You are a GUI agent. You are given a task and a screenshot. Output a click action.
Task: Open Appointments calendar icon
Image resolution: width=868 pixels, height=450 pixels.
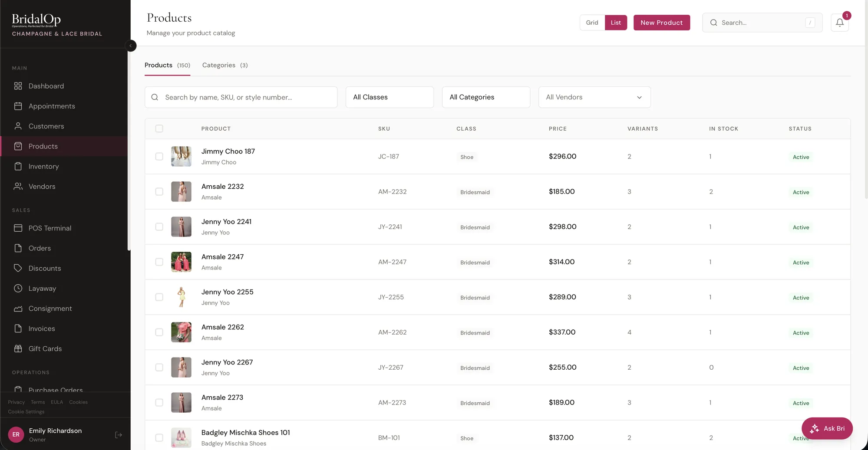18,106
